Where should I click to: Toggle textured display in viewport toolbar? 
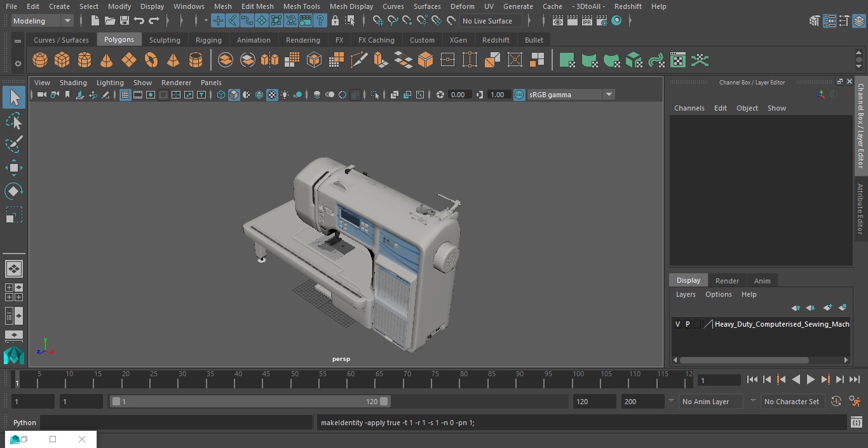pos(272,95)
